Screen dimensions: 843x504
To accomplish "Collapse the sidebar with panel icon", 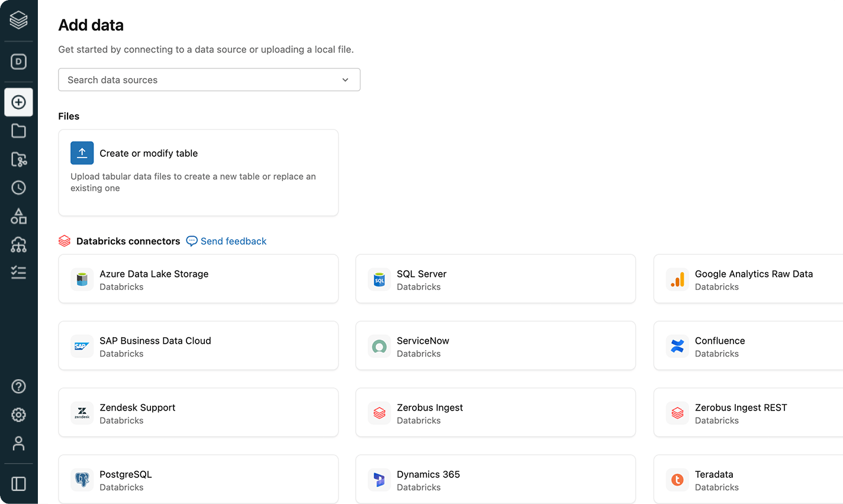I will 18,484.
